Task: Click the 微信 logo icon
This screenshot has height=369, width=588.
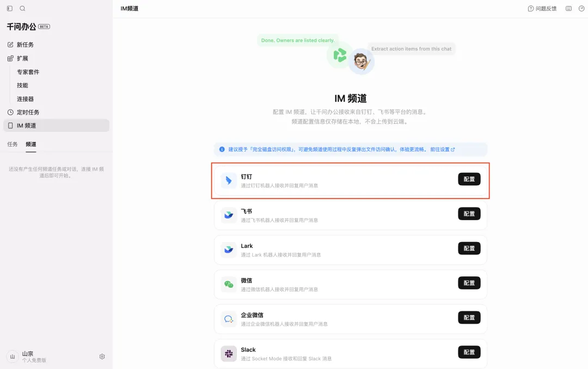Action: [x=228, y=284]
